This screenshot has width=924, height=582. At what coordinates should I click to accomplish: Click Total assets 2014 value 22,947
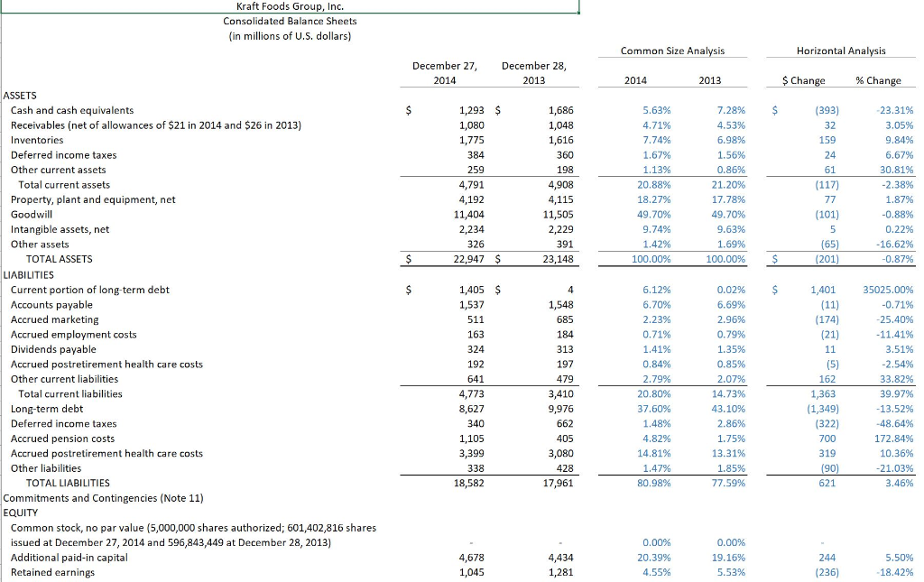tap(469, 259)
